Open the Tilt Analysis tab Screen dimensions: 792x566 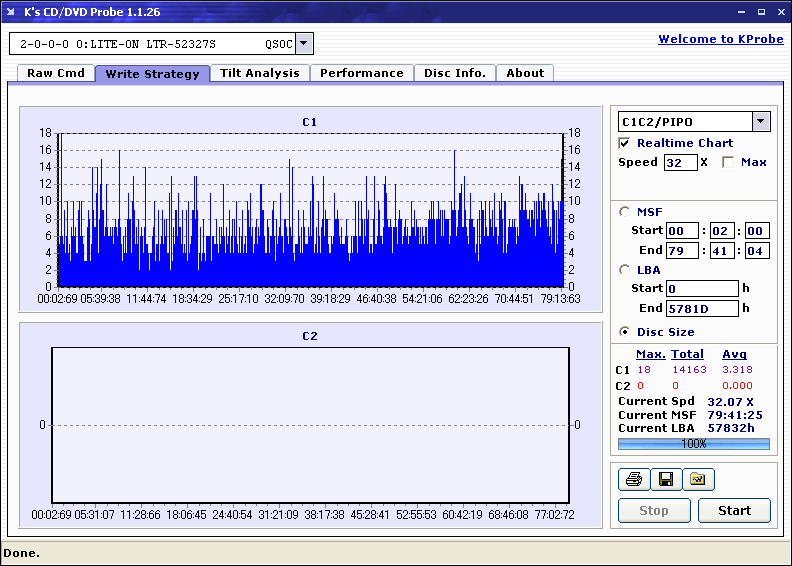[260, 73]
